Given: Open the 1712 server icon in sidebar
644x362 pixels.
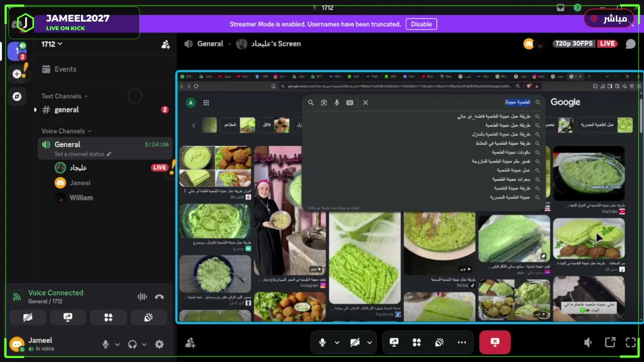Looking at the screenshot, I should 17,51.
